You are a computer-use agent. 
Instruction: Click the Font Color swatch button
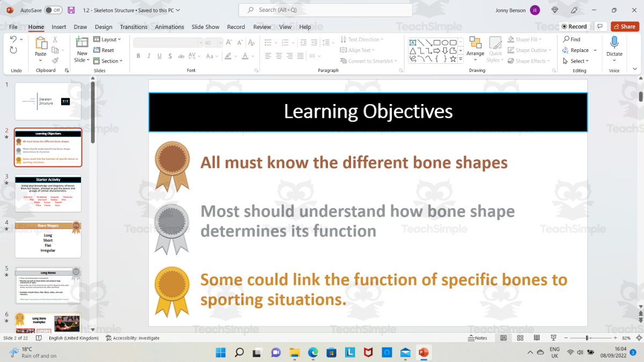coord(245,56)
